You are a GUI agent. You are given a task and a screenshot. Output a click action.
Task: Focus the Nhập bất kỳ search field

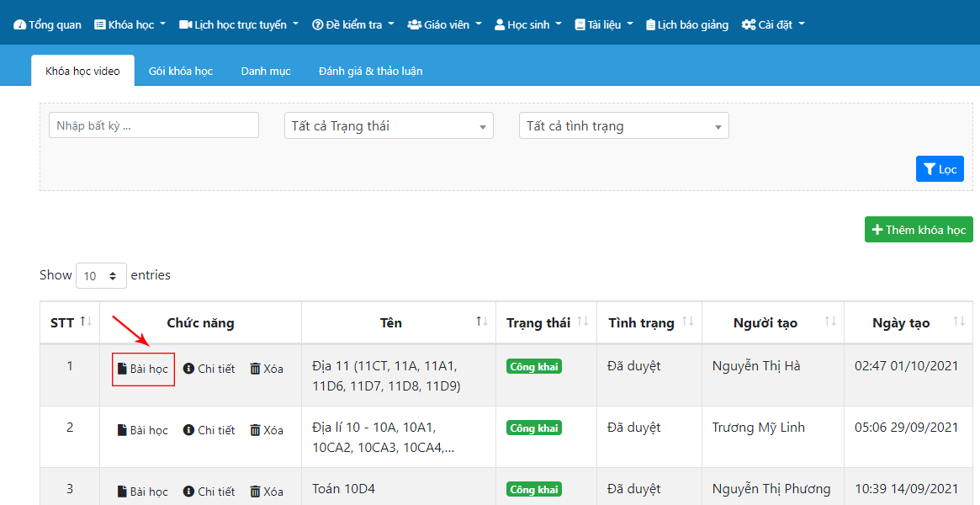(x=154, y=125)
